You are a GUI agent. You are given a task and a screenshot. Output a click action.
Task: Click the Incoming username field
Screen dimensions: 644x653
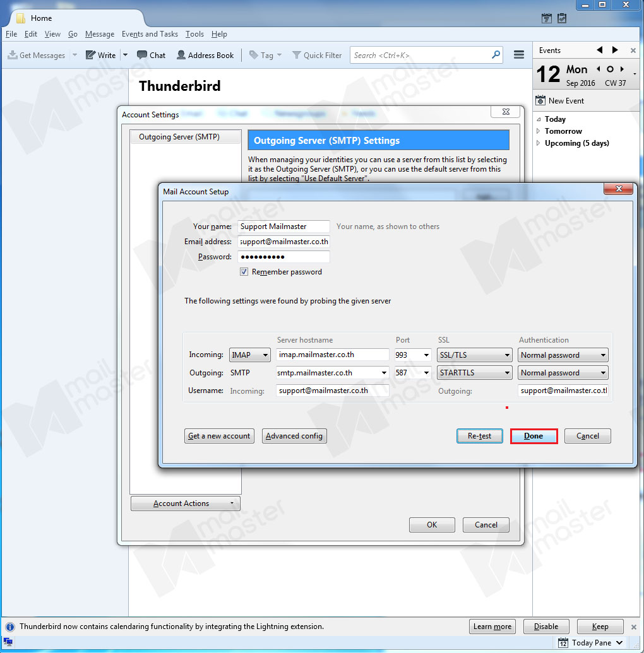(x=332, y=391)
